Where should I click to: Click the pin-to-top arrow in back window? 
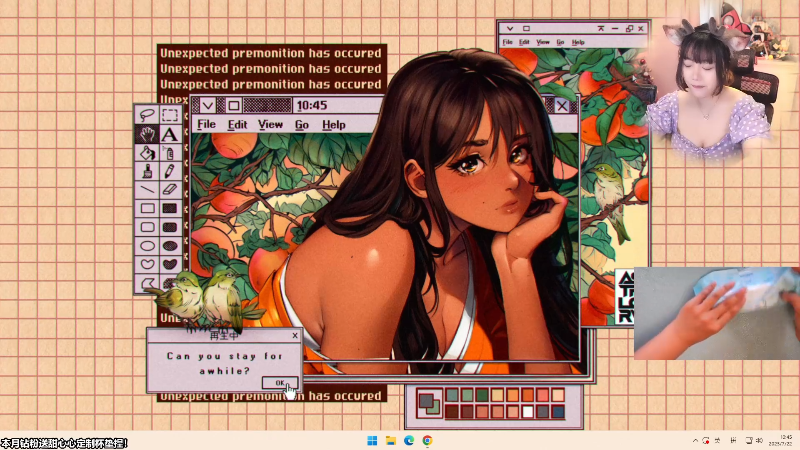click(601, 29)
